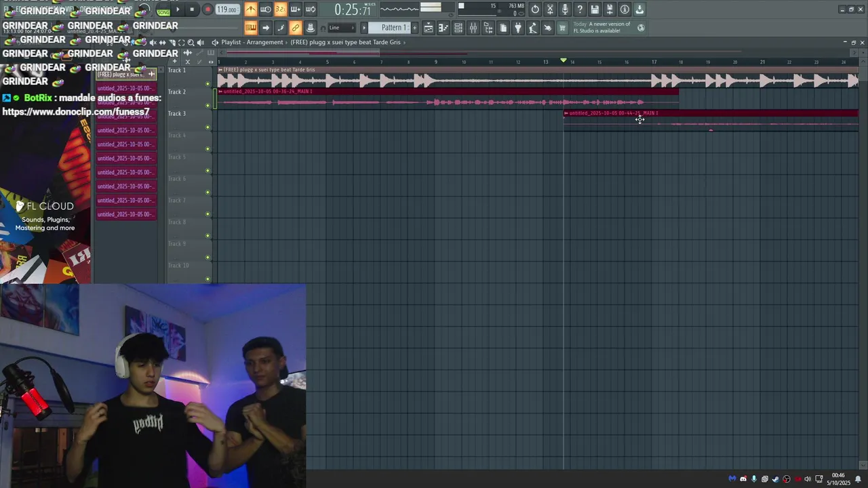This screenshot has height=488, width=868.
Task: Click the Playlist - Arrangement title menu
Action: pos(252,42)
